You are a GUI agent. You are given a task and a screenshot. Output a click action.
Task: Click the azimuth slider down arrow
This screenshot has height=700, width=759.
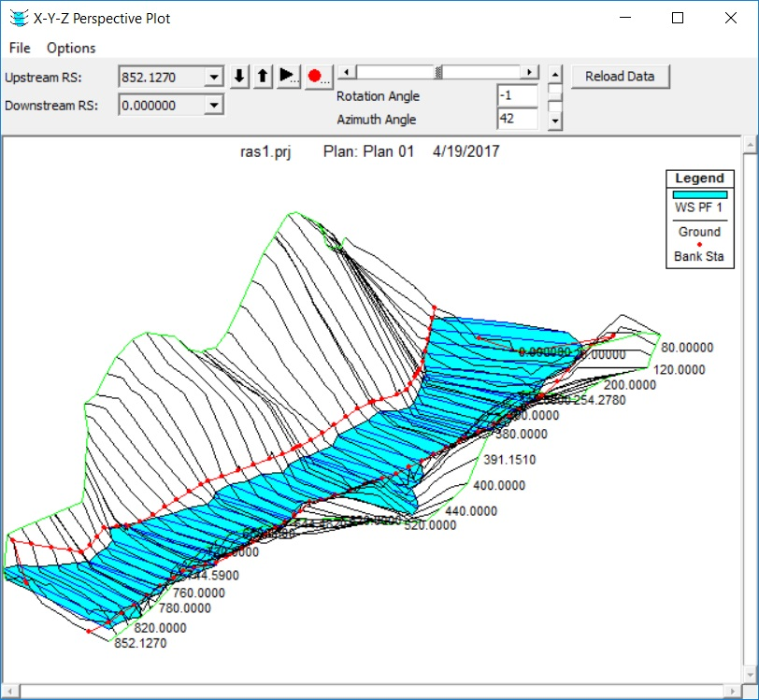point(554,121)
